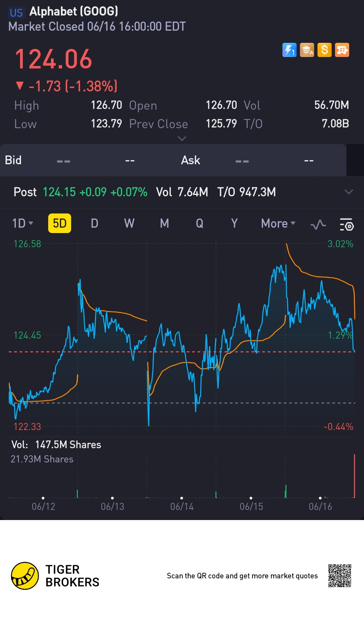Select the W weekly chart tab
Screen dimensions: 364x632
[x=129, y=223]
